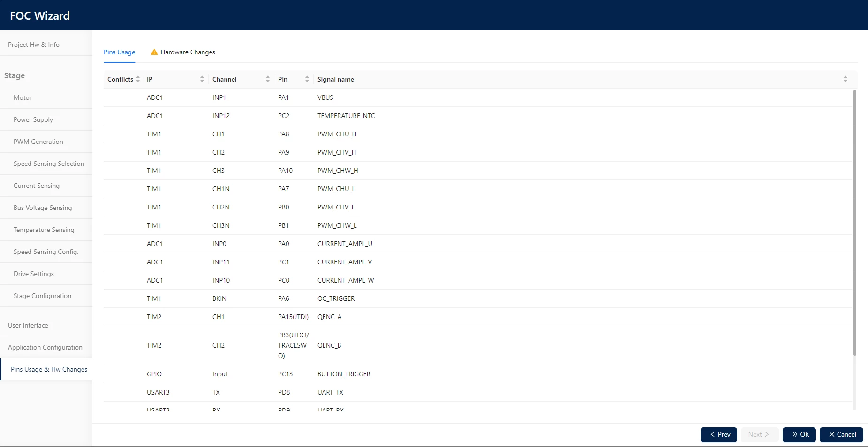This screenshot has width=868, height=447.
Task: Cancel the FOC Wizard
Action: (841, 434)
